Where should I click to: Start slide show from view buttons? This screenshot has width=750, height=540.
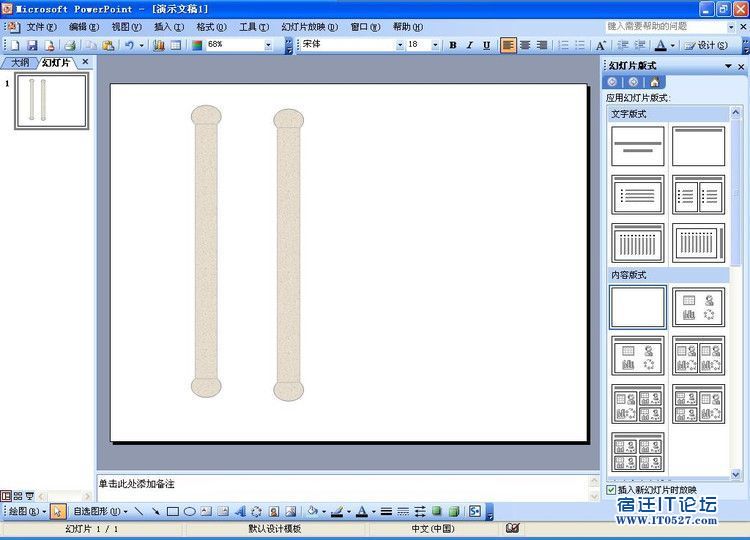(x=30, y=496)
